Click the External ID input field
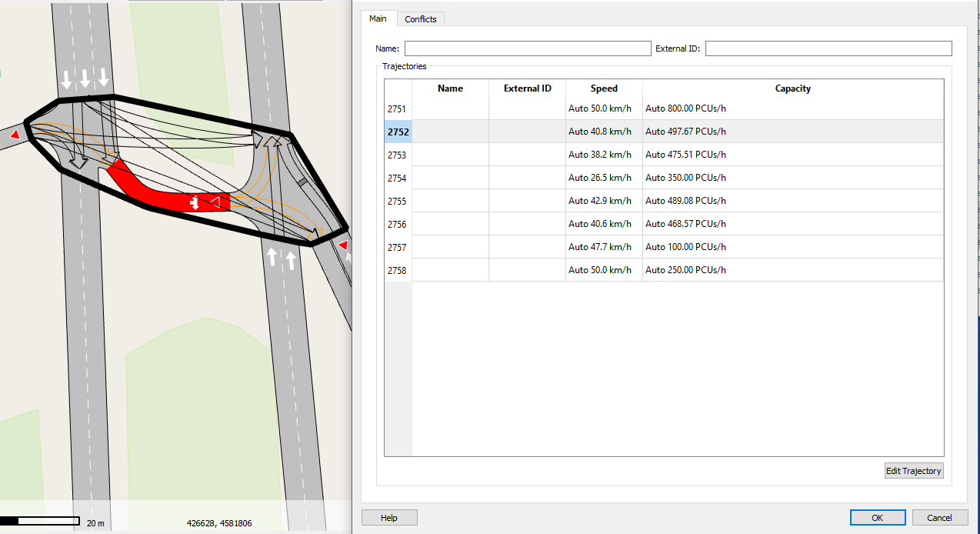 (x=828, y=48)
